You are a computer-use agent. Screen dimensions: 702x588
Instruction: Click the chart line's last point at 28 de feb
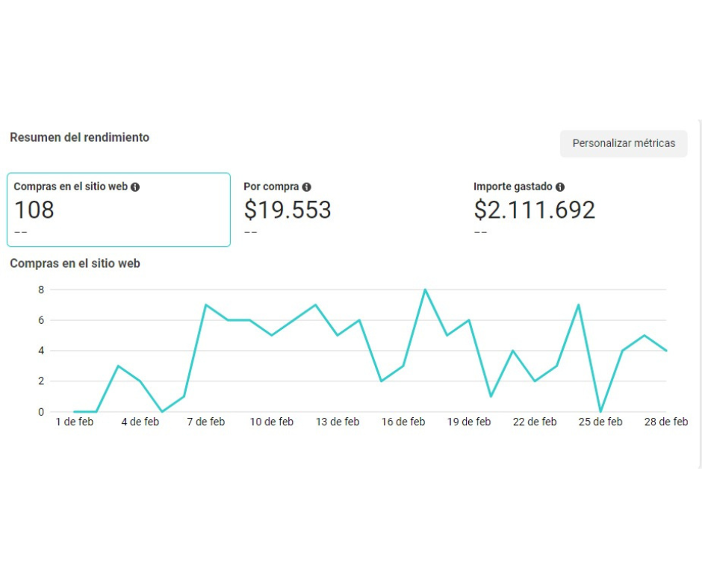tap(666, 351)
